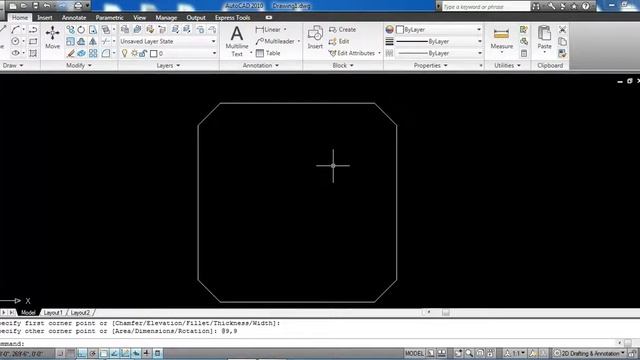Click the Table button
The image size is (640, 360).
268,53
